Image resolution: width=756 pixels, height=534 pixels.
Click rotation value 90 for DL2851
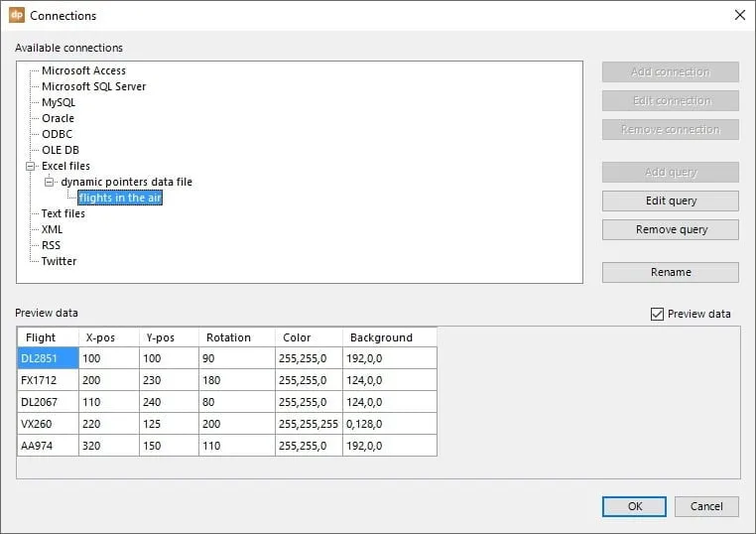(237, 358)
